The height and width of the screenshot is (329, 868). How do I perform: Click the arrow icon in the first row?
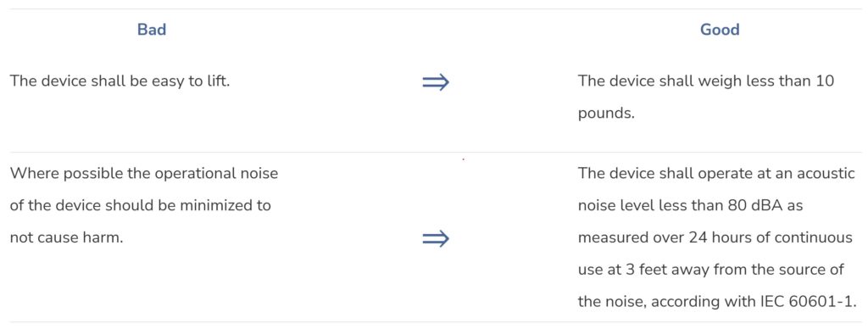pos(436,83)
